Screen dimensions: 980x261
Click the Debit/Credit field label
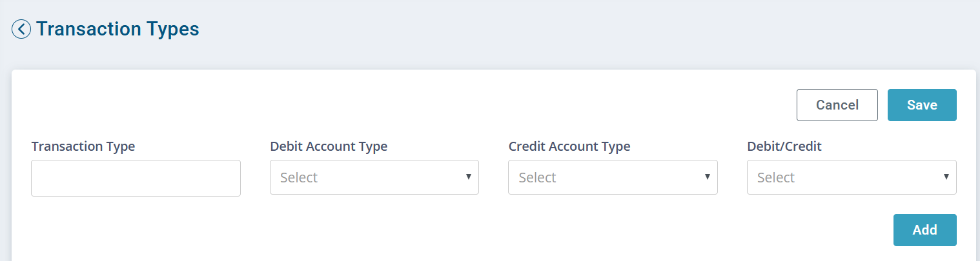pyautogui.click(x=784, y=146)
